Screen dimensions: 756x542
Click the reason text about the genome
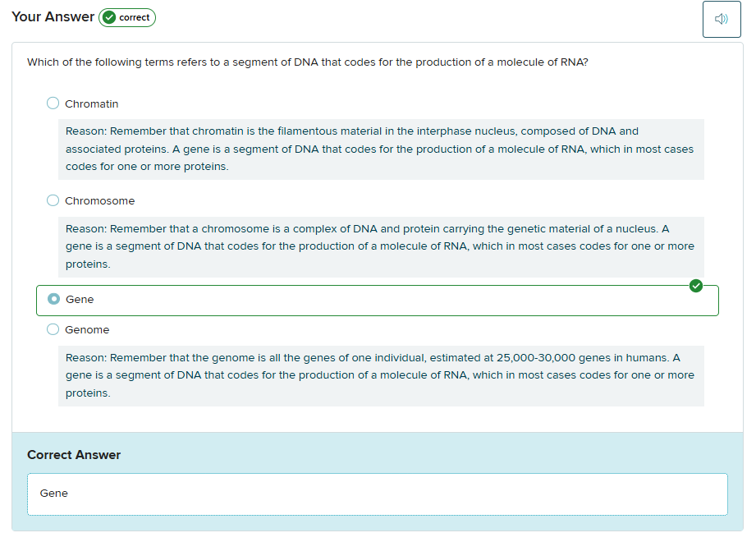click(380, 375)
